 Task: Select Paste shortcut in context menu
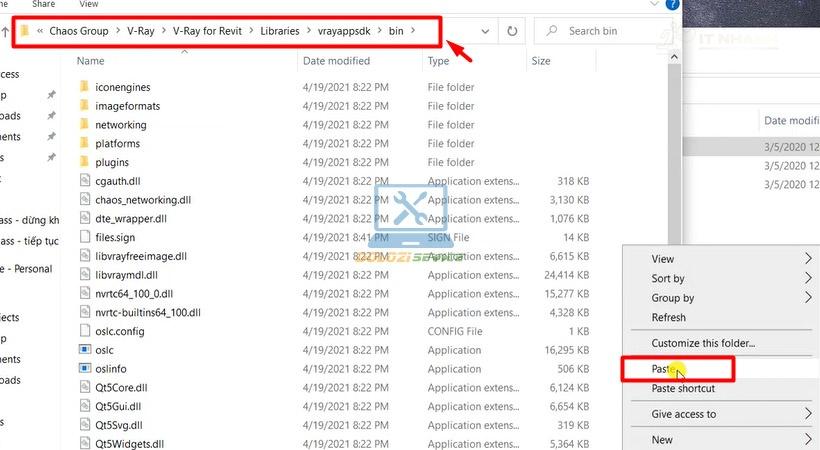[x=683, y=388]
